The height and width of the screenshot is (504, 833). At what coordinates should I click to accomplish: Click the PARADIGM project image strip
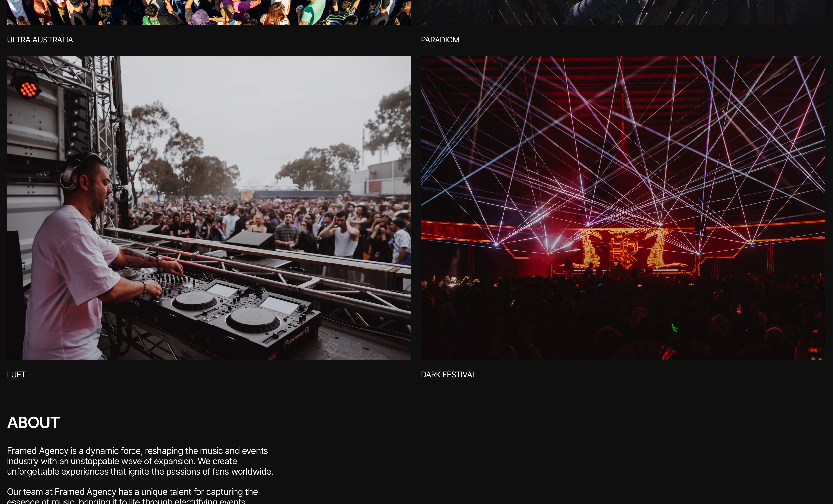623,13
